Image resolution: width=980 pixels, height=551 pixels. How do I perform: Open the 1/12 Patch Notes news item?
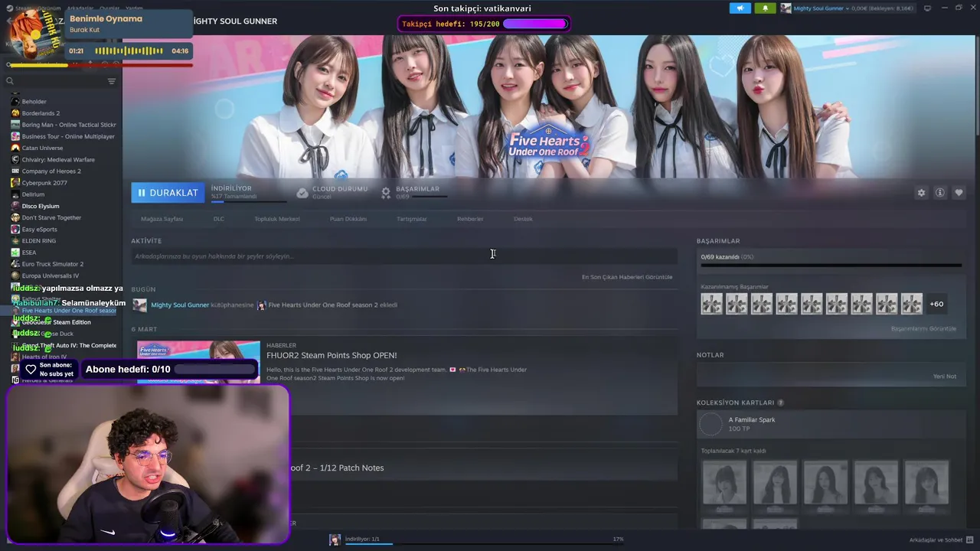pyautogui.click(x=337, y=468)
